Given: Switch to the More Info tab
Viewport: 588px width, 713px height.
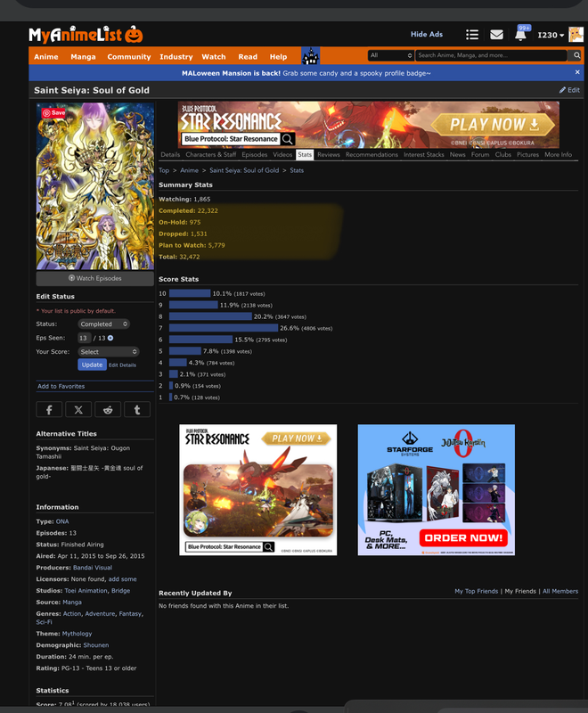Looking at the screenshot, I should tap(559, 154).
